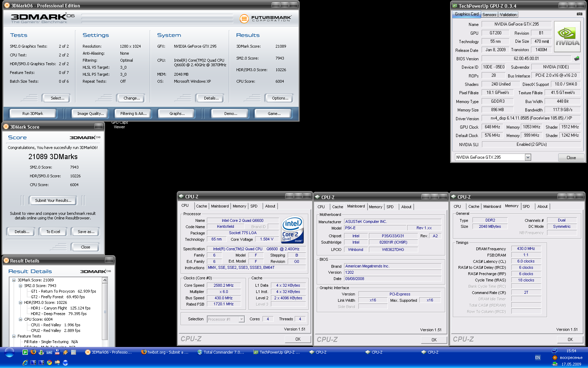
Task: Launch Internet Explorer from quick launch
Action: [25, 363]
